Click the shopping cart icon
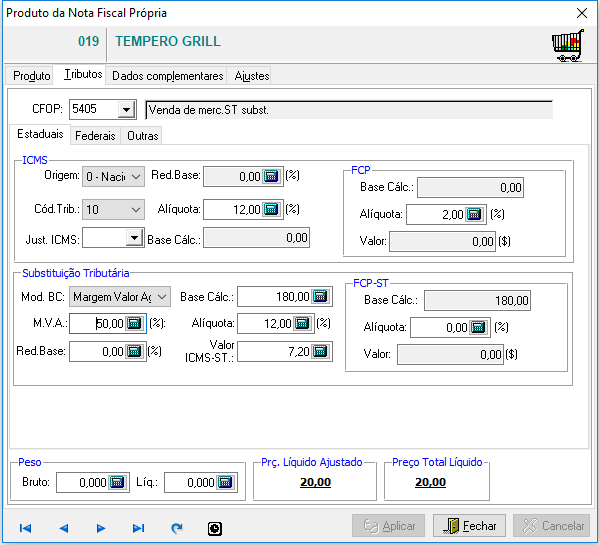Viewport: 600px width, 545px height. 568,45
